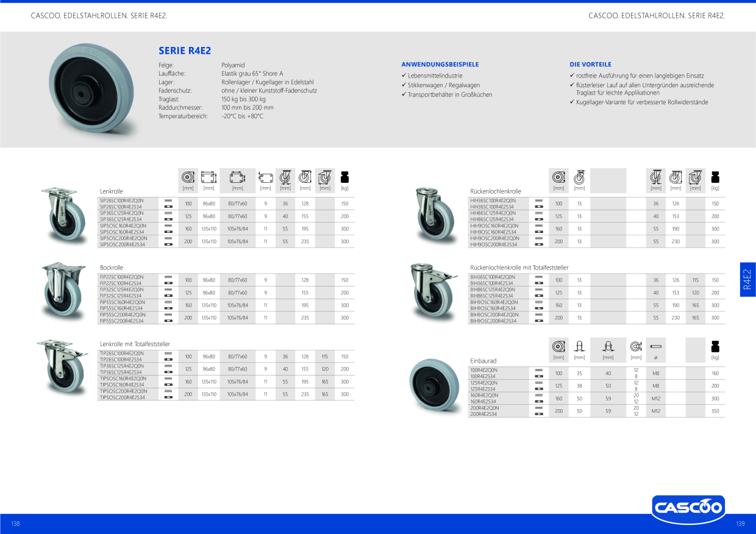Click the Einbaurad table title
Viewport: 756px width, 534px height.
pyautogui.click(x=483, y=360)
